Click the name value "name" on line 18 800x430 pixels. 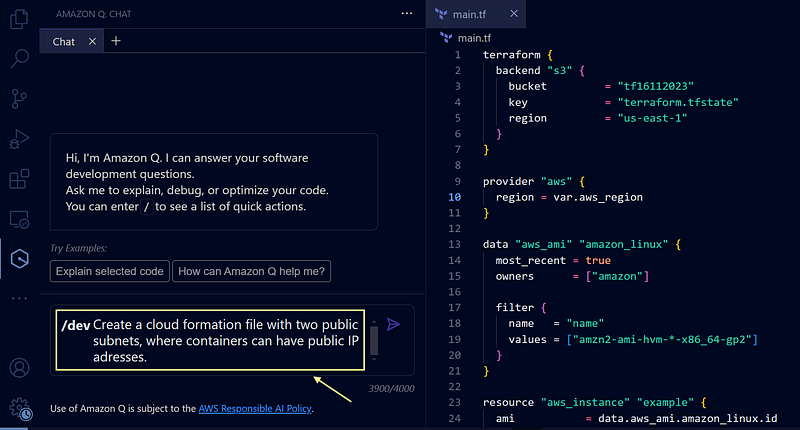(585, 323)
